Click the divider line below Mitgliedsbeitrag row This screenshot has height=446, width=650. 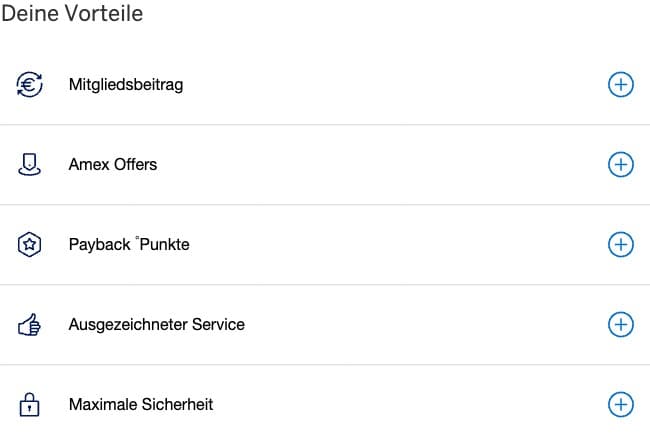click(325, 125)
